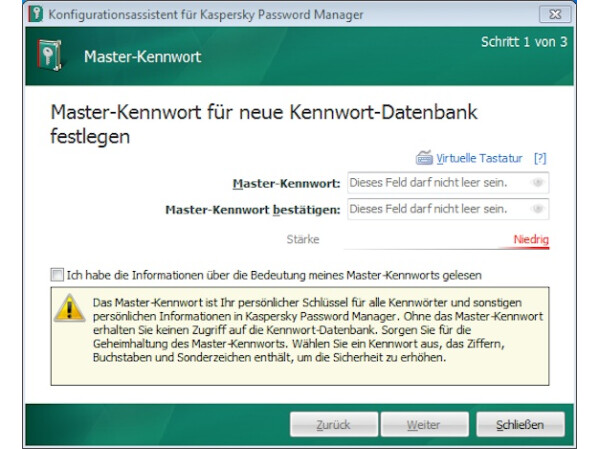
Task: Close the dialog with the X button
Action: click(x=555, y=14)
